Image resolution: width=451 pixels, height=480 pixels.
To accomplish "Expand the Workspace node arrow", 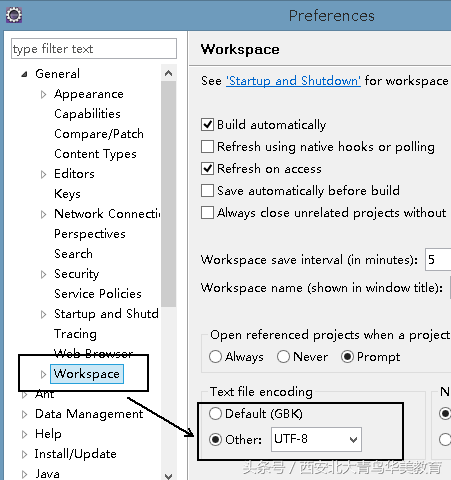I will pyautogui.click(x=43, y=374).
